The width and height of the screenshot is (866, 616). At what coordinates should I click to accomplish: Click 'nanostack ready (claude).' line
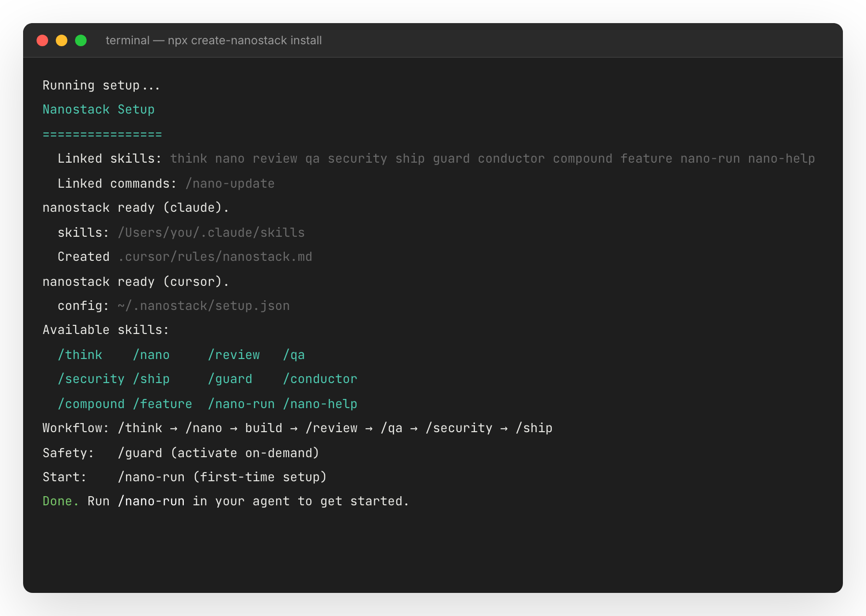click(x=136, y=208)
